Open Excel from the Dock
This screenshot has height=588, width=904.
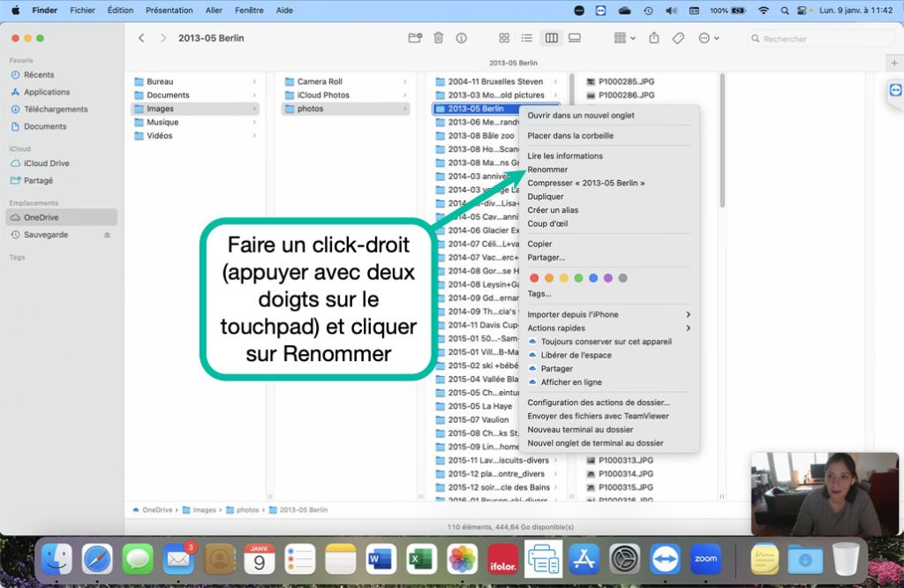pos(421,559)
